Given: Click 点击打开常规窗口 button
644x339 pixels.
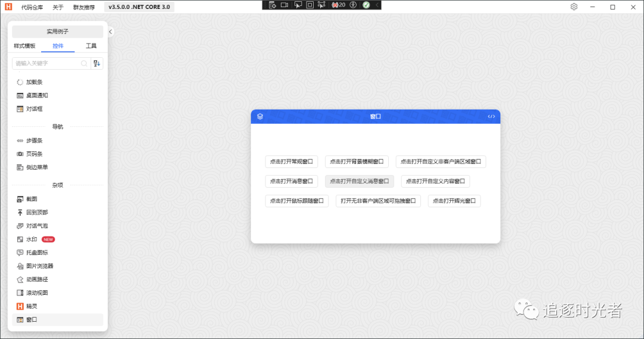Looking at the screenshot, I should (291, 161).
